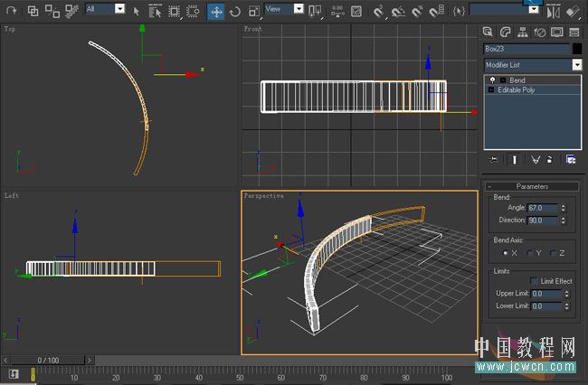Open the Select by Name tool
Screen dimensions: 588x385
(x=155, y=11)
